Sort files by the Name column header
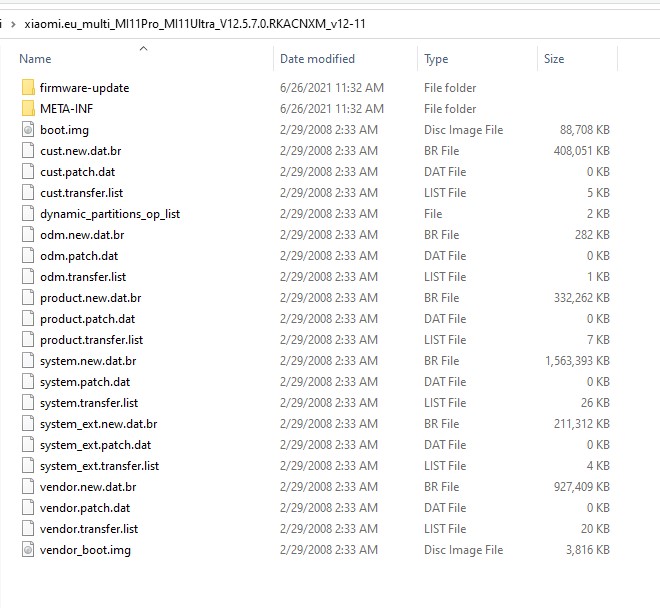Image resolution: width=660 pixels, height=608 pixels. click(x=35, y=59)
